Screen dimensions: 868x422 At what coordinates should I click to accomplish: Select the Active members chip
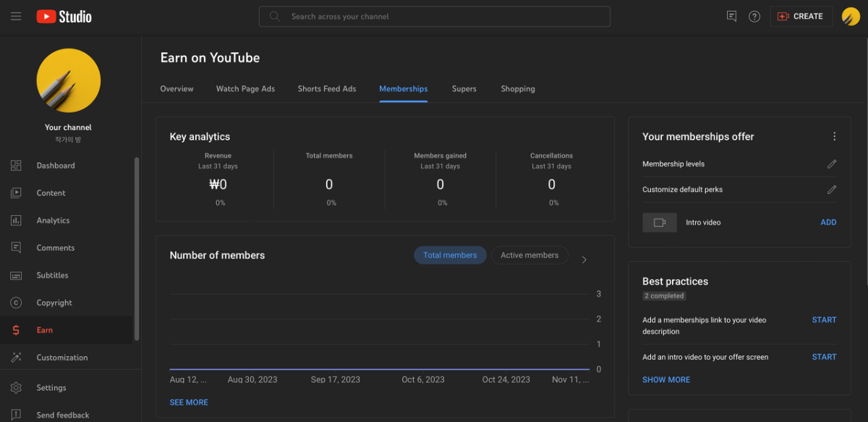(x=529, y=256)
